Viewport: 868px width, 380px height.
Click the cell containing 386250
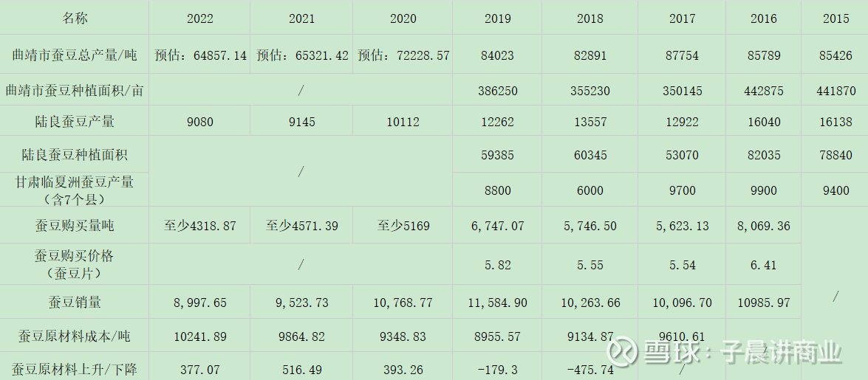[x=497, y=91]
